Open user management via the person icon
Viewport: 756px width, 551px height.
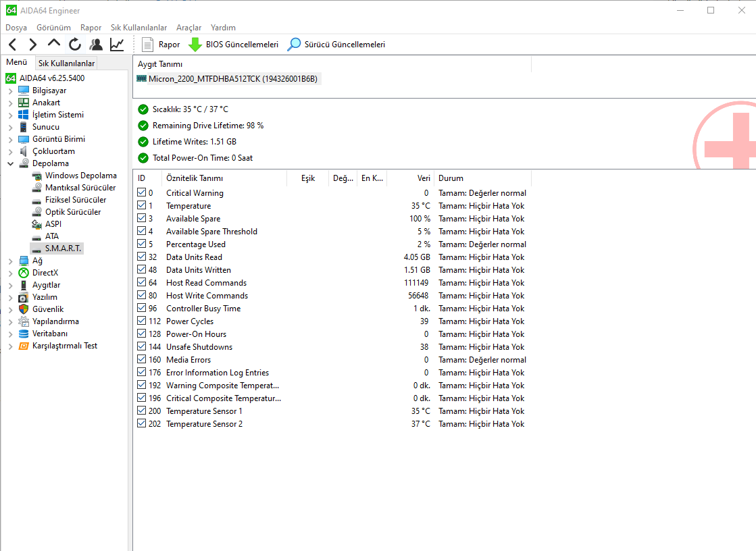click(x=96, y=45)
